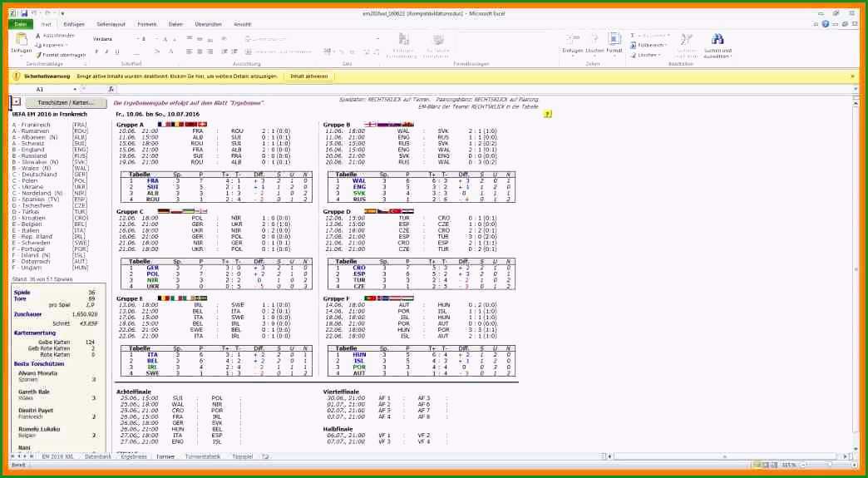868x478 pixels.
Task: Open the Ansicht ribbon tab
Action: (242, 24)
